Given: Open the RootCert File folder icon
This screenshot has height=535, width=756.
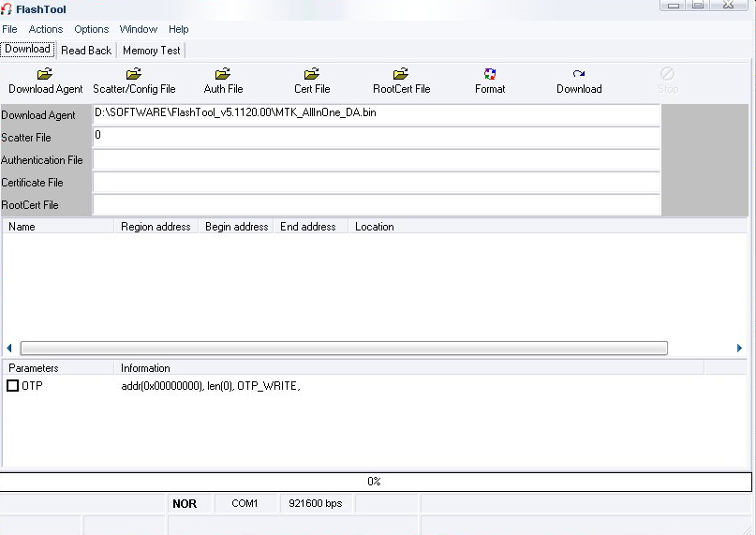Looking at the screenshot, I should point(401,74).
